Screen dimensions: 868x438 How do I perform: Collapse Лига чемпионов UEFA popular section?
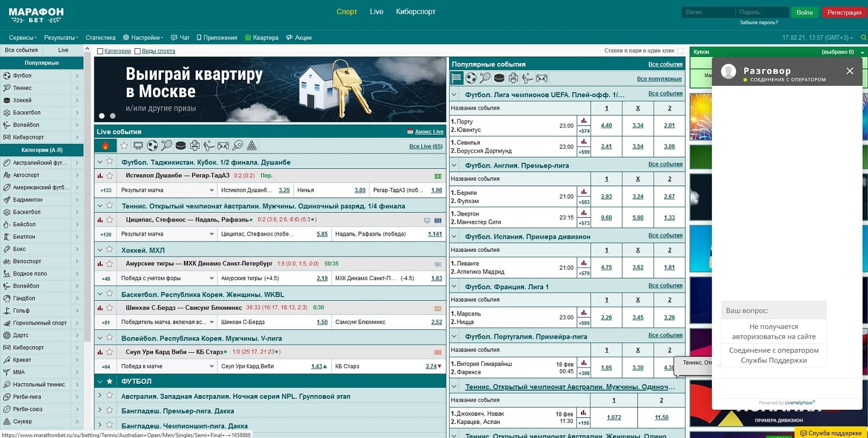pos(455,94)
